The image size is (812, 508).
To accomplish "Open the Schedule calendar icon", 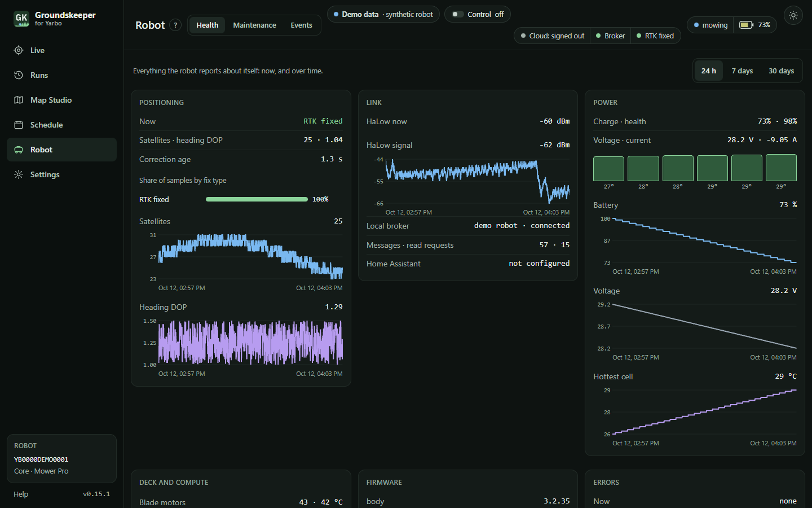I will click(x=19, y=125).
